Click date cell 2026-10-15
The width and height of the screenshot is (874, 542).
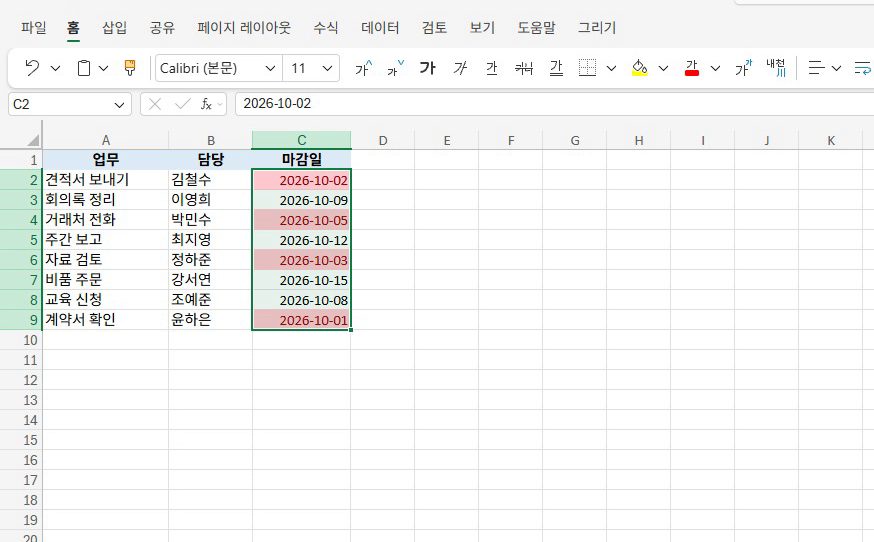point(302,280)
